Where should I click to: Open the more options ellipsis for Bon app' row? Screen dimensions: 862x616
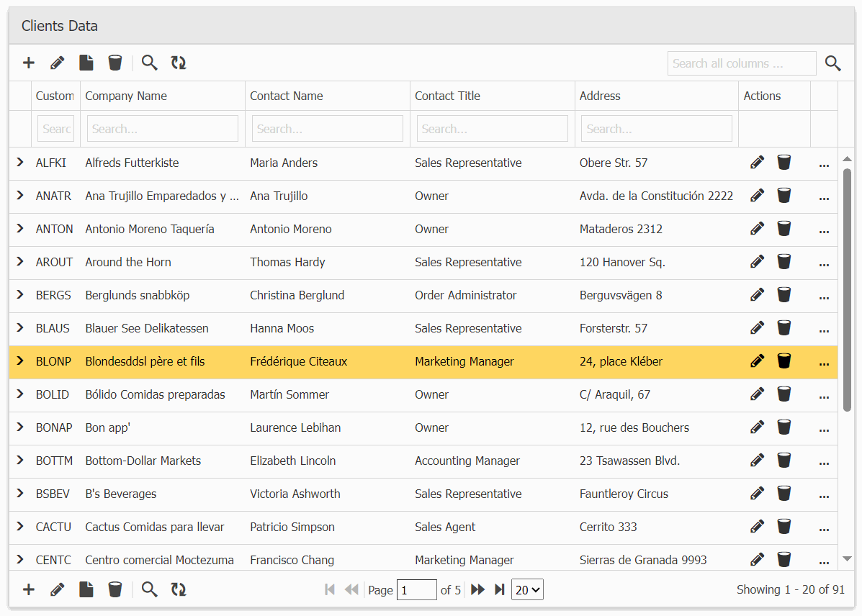(x=824, y=429)
